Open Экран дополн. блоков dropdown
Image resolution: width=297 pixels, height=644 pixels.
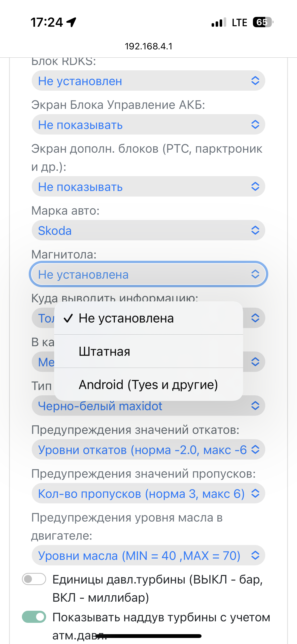(x=148, y=186)
